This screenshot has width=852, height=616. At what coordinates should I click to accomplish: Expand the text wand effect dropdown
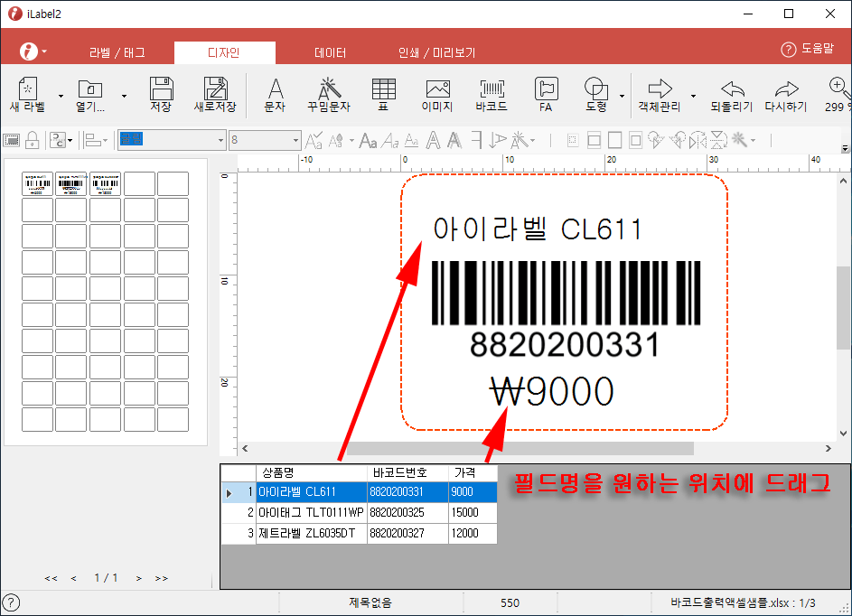point(532,141)
